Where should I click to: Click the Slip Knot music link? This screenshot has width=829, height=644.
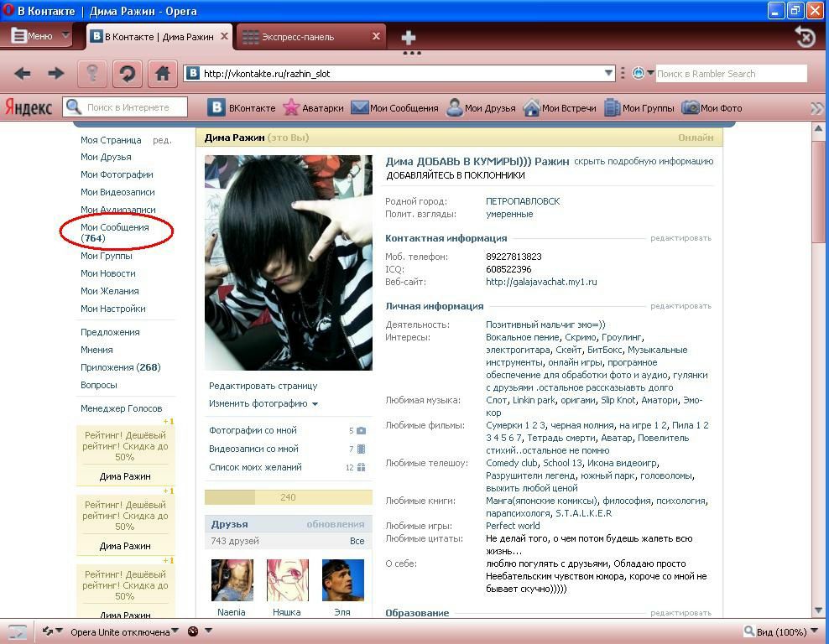pos(618,400)
